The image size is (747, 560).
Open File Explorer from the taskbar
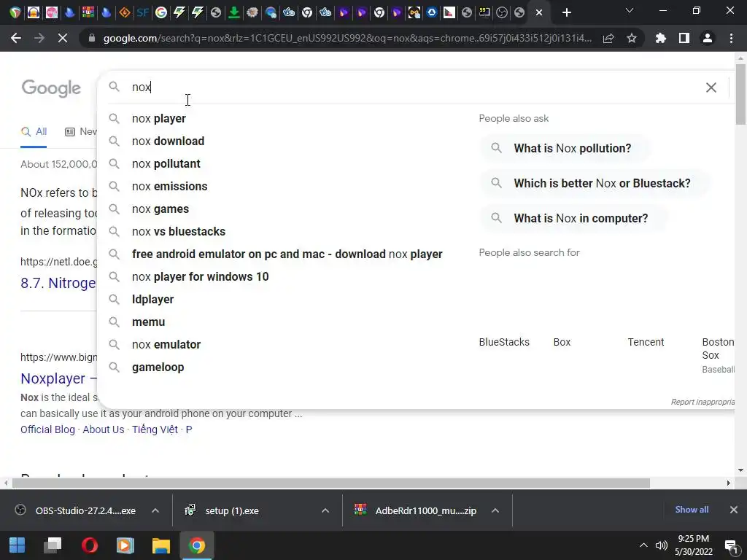(x=161, y=545)
